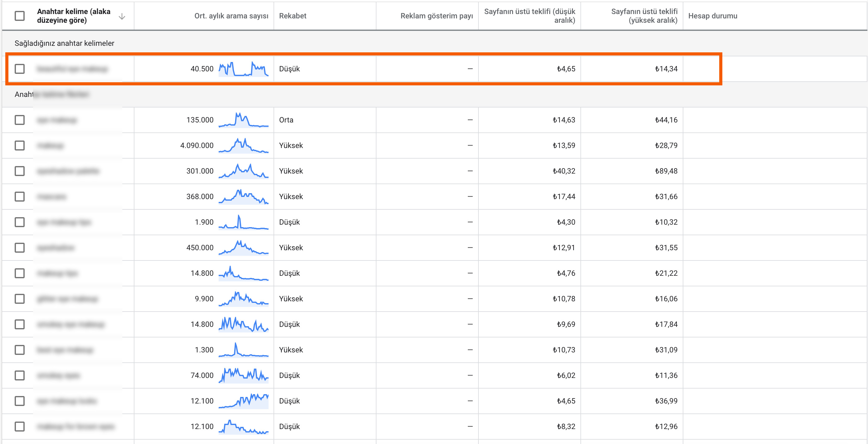
Task: Select the checkbox in the 135.000 row
Action: [x=20, y=120]
